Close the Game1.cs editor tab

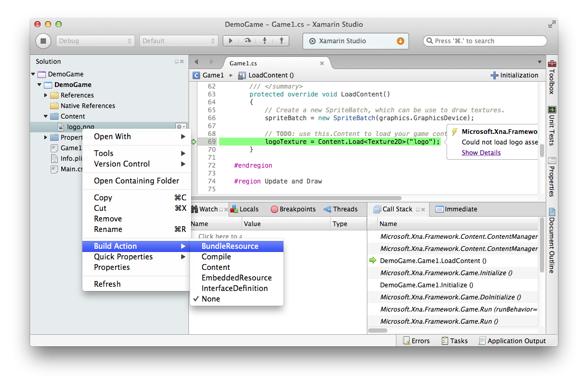pos(322,63)
